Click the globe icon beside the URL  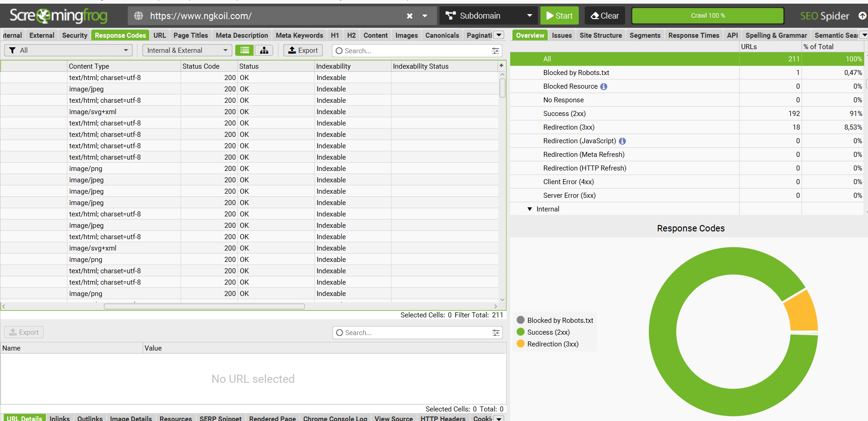(139, 16)
